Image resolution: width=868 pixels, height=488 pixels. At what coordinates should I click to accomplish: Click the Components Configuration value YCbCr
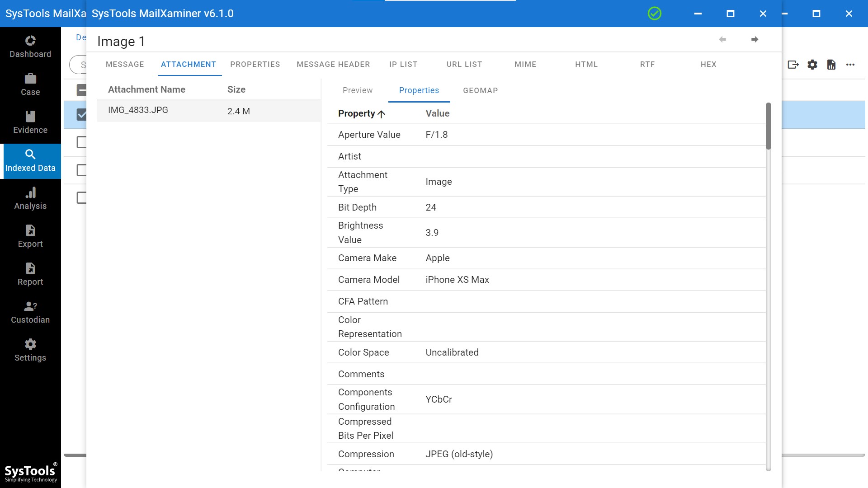point(439,399)
